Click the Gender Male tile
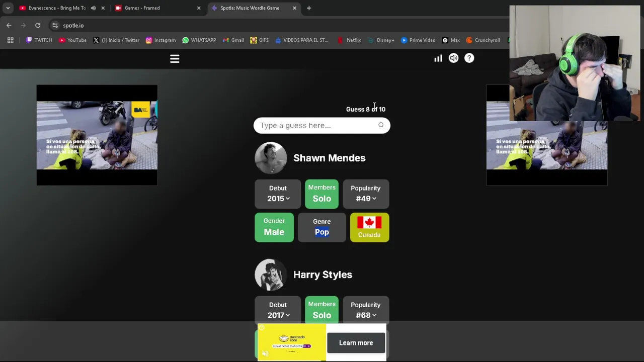This screenshot has width=644, height=362. pos(274,227)
